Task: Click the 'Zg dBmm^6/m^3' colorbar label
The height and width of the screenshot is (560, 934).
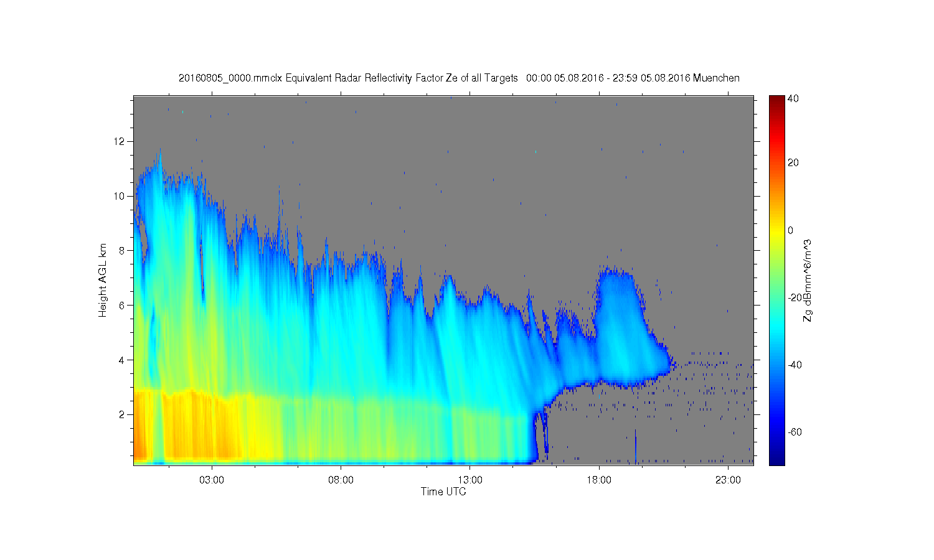Action: (808, 280)
